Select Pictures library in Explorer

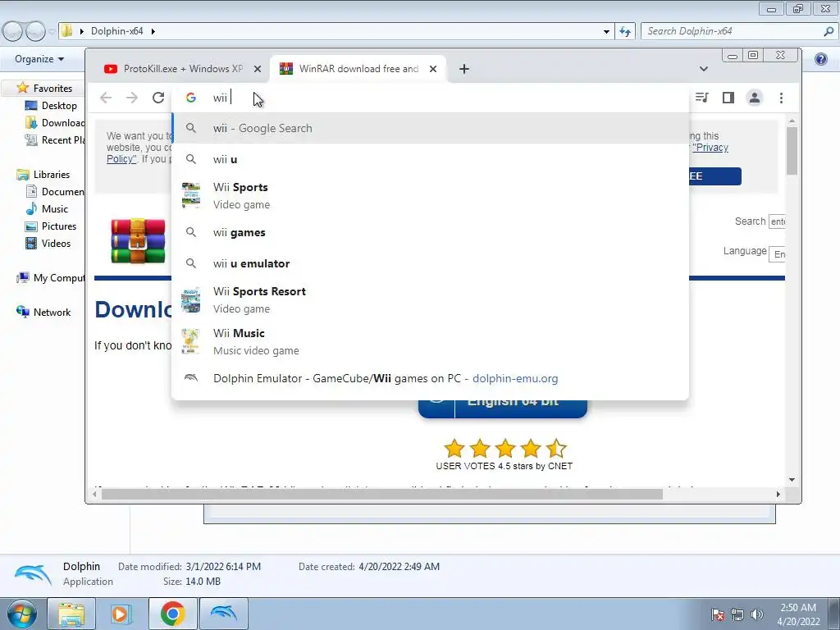(51, 226)
